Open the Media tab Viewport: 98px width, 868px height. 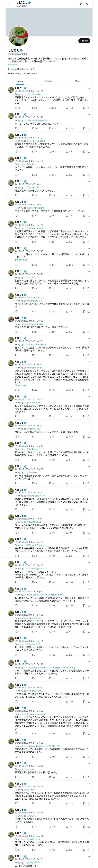click(78, 81)
